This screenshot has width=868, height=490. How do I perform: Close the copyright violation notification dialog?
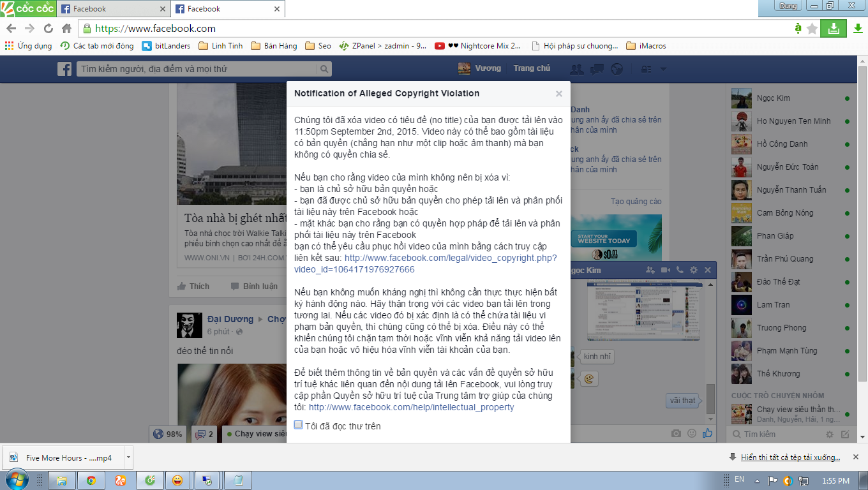pos(559,94)
